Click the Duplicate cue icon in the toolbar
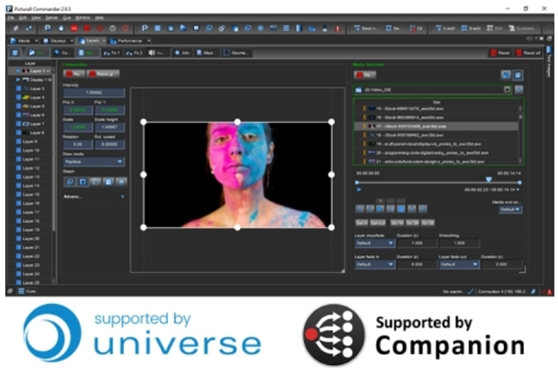Image resolution: width=558 pixels, height=376 pixels. point(521,28)
